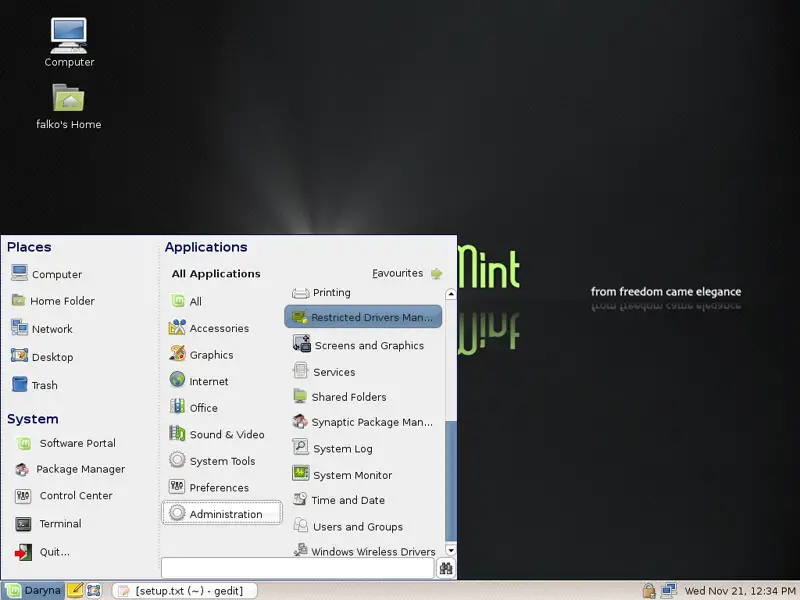The height and width of the screenshot is (600, 800).
Task: Open Restricted Drivers Manager
Action: 363,317
